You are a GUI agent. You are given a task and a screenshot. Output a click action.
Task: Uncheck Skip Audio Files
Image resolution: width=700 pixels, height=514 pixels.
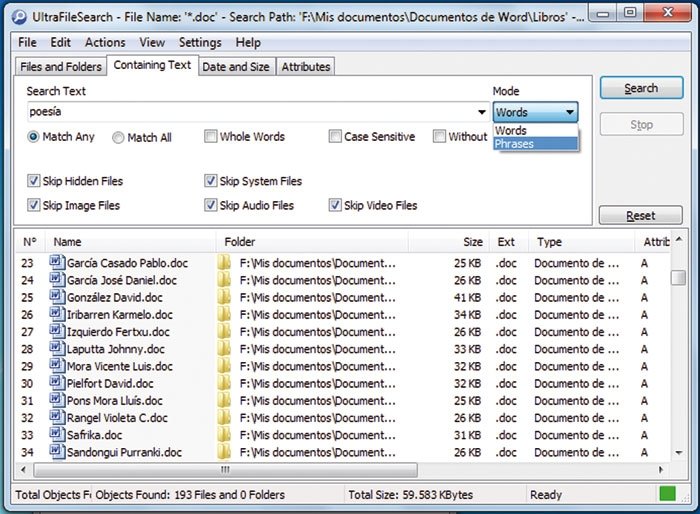(210, 205)
